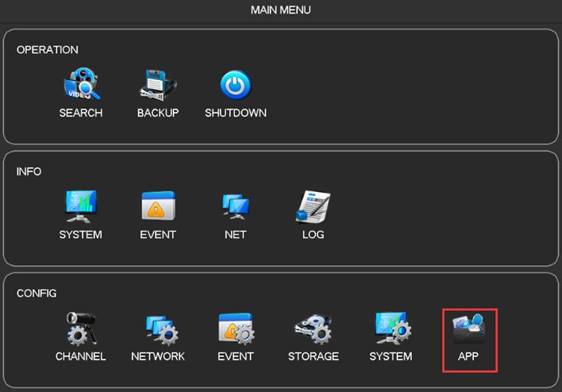Open Event warning icon in INFO section

pyautogui.click(x=158, y=207)
